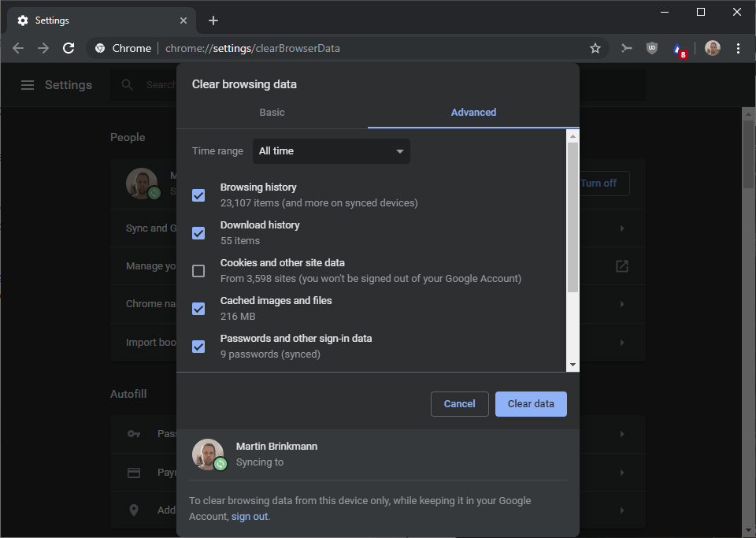Image resolution: width=756 pixels, height=538 pixels.
Task: Click the Payment methods card icon
Action: pyautogui.click(x=134, y=473)
